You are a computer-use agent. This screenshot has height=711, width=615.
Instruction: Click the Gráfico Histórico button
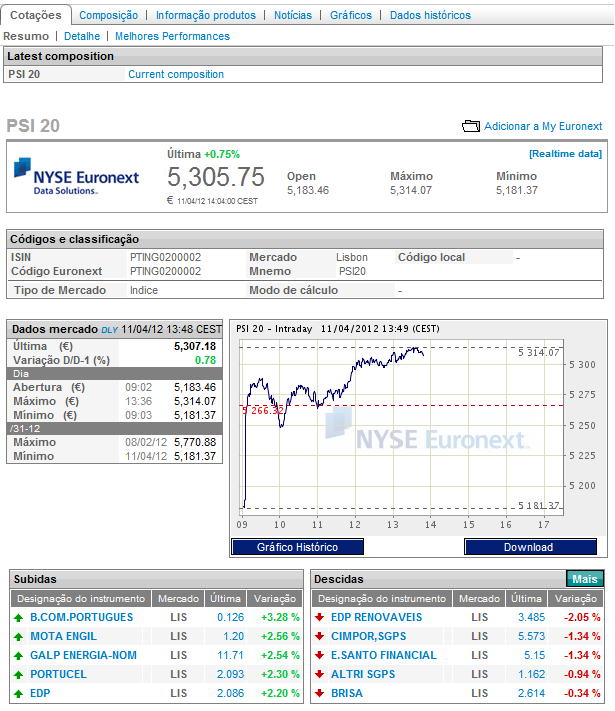pyautogui.click(x=298, y=547)
